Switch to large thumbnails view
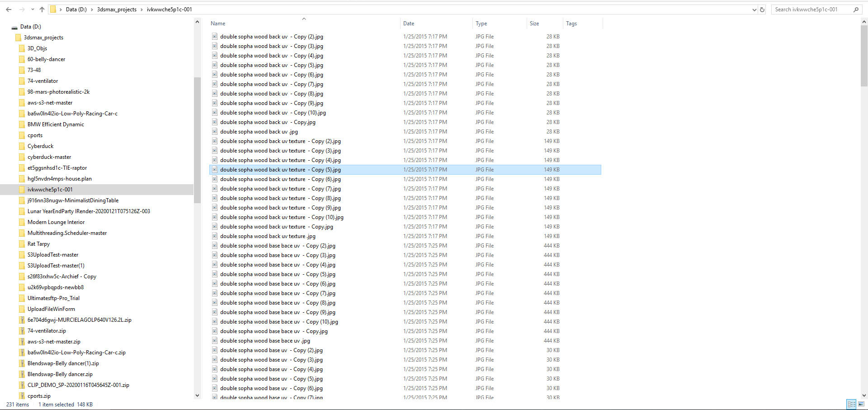868x410 pixels. (x=862, y=404)
